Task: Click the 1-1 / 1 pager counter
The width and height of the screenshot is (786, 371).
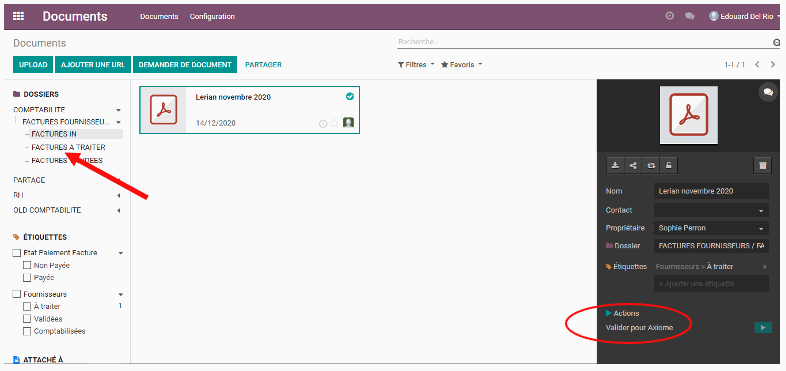Action: (734, 65)
